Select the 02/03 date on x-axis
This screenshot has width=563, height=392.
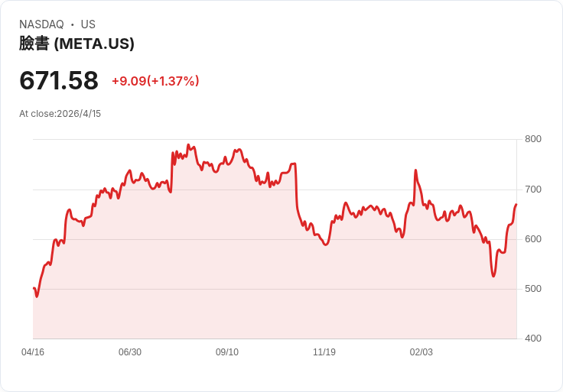(421, 352)
